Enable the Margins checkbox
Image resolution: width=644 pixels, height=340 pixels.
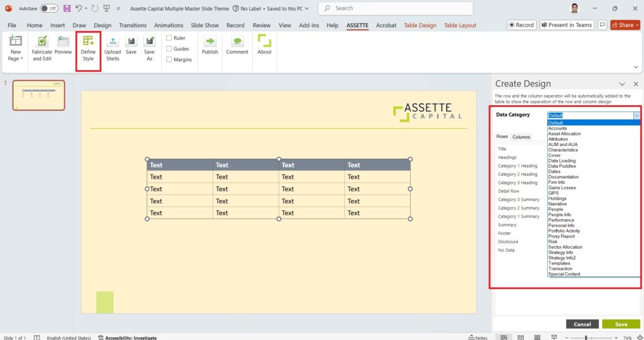click(x=169, y=60)
